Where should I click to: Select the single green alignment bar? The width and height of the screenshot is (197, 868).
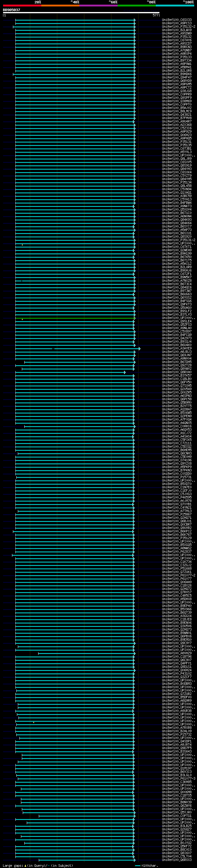point(75,318)
